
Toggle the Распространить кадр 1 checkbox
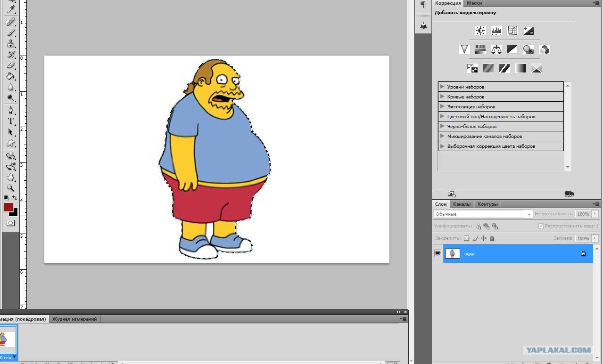click(x=541, y=226)
